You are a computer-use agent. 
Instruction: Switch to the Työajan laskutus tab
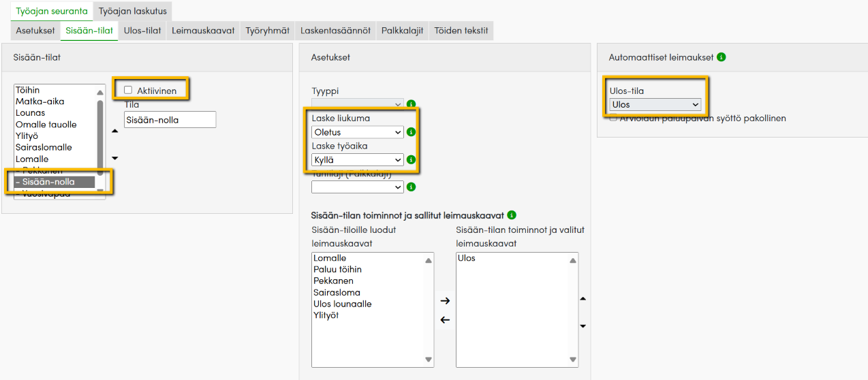[132, 11]
